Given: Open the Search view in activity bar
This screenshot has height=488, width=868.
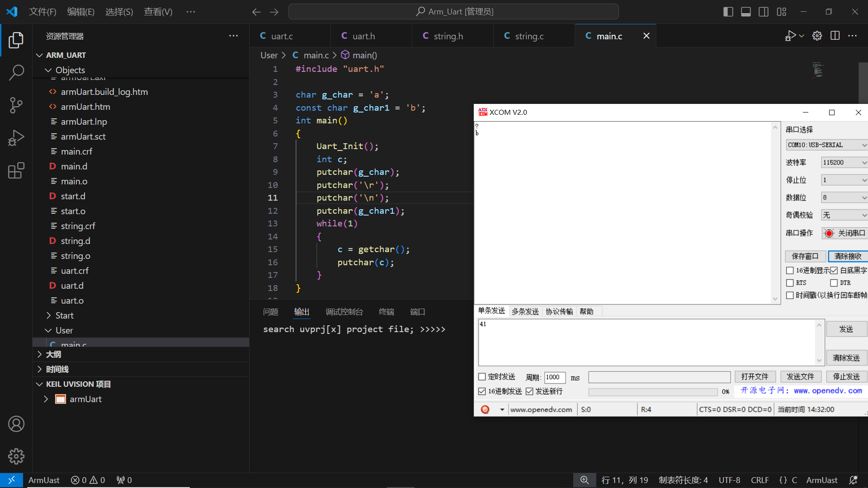Looking at the screenshot, I should click(x=16, y=72).
